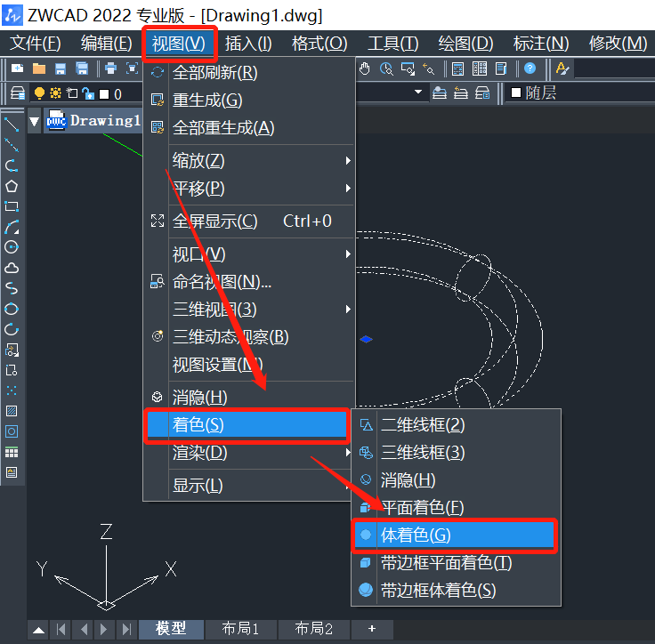Select the Multiline Text tool
The height and width of the screenshot is (644, 655).
(x=12, y=472)
